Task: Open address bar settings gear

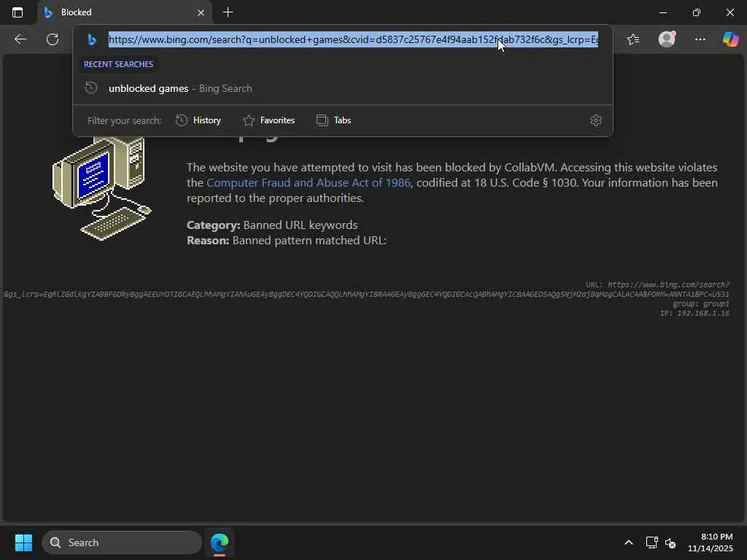Action: pos(595,120)
